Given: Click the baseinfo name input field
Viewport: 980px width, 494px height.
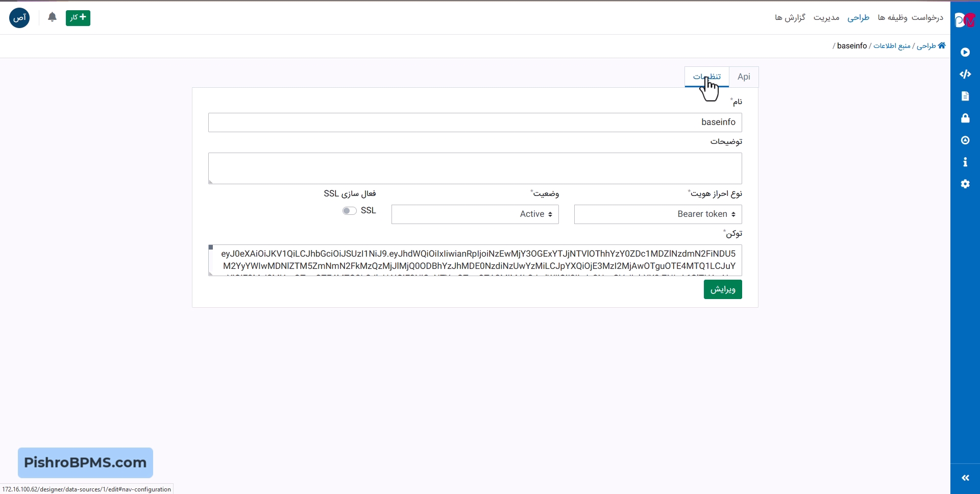Looking at the screenshot, I should [475, 122].
